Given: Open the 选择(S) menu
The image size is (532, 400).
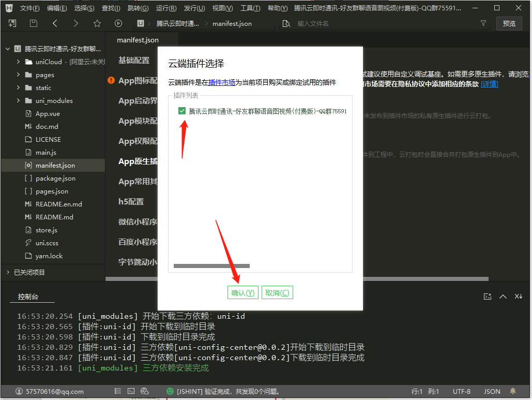Looking at the screenshot, I should (x=84, y=8).
